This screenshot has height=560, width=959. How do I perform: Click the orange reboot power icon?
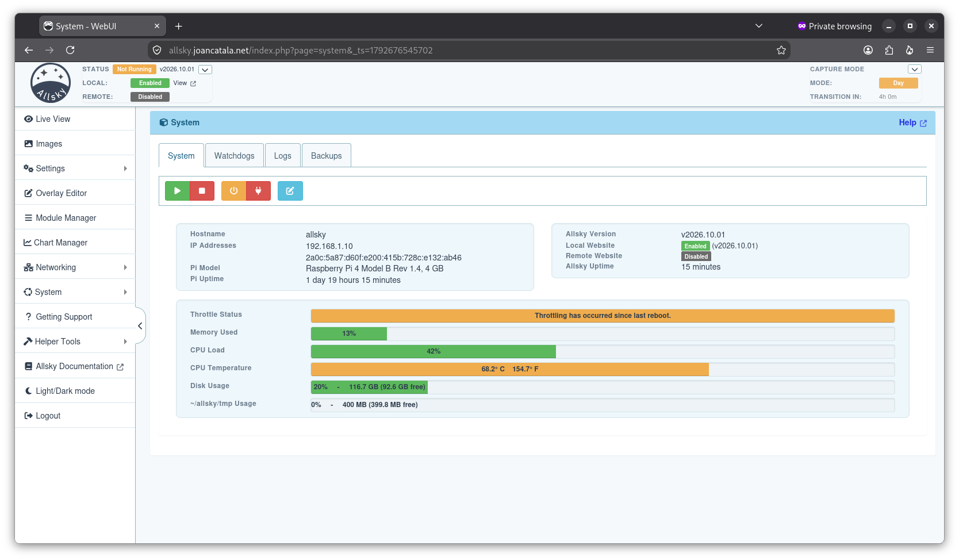coord(233,191)
